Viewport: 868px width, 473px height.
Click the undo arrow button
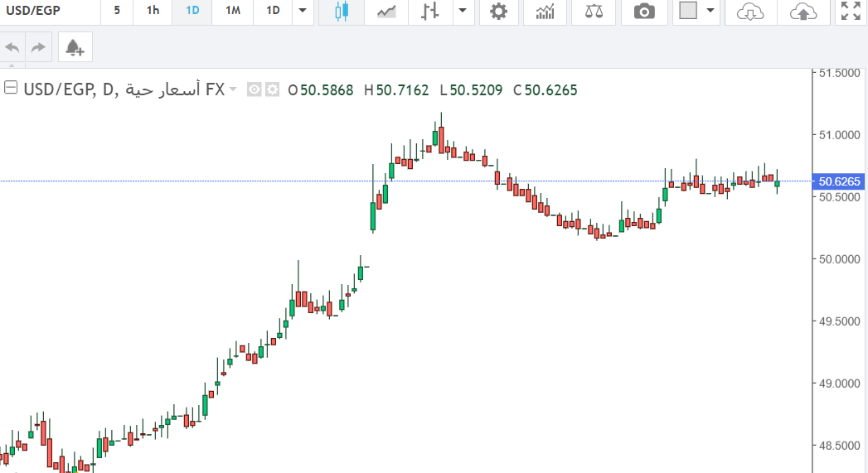click(12, 48)
